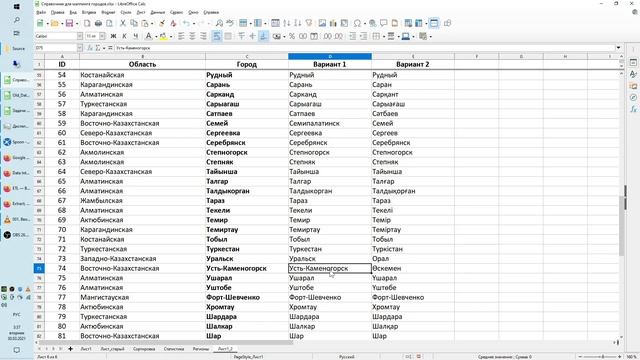Open Find and Replace icon
The height and width of the screenshot is (360, 640).
219,23
